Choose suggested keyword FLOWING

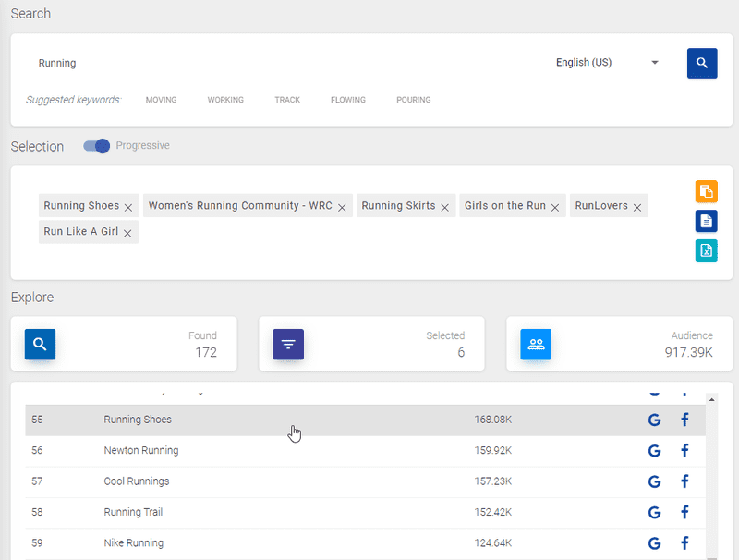point(348,100)
